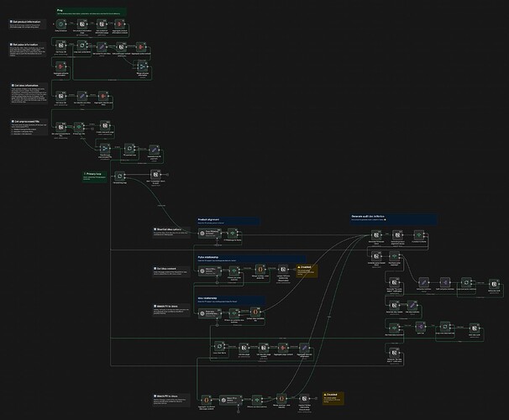Open the Notion node in the Get idea information row
The height and width of the screenshot is (420, 509).
point(60,97)
